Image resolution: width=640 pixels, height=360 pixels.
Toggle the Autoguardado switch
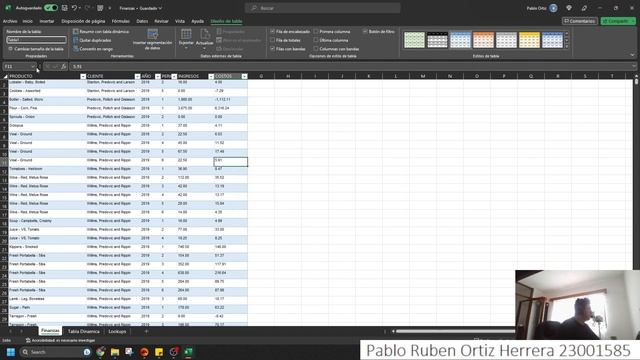pyautogui.click(x=51, y=8)
